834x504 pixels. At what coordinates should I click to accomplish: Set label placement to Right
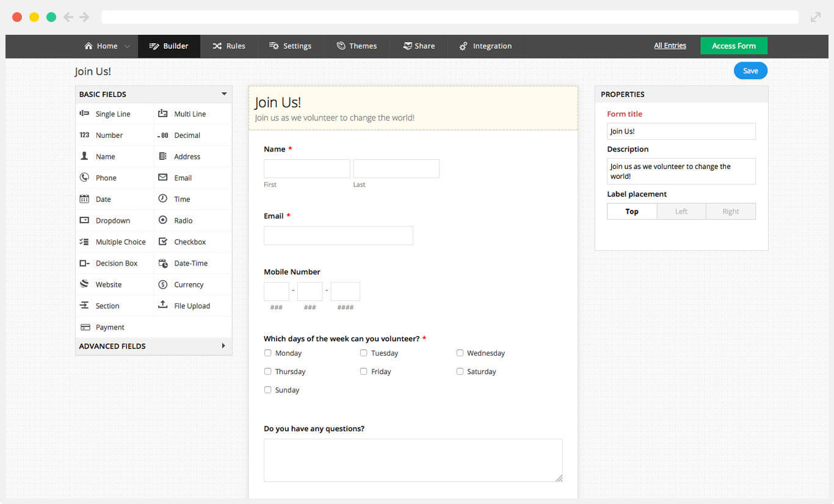coord(730,211)
